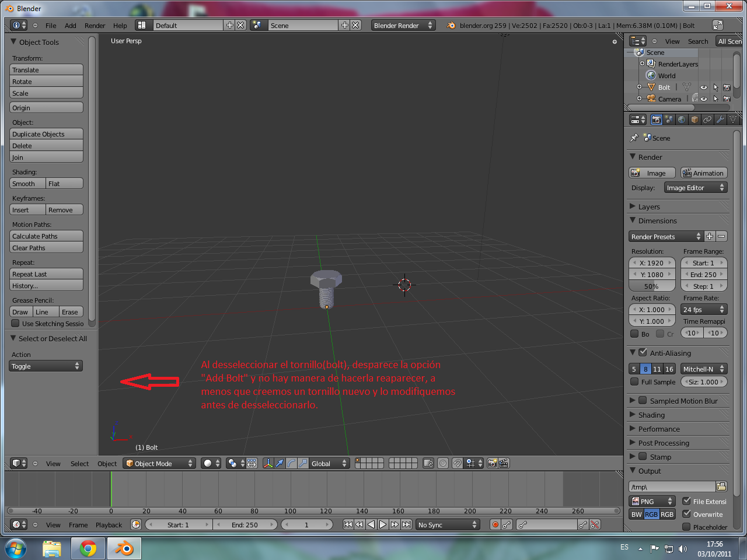Click the snap magnet icon
Image resolution: width=747 pixels, height=560 pixels.
click(x=458, y=463)
